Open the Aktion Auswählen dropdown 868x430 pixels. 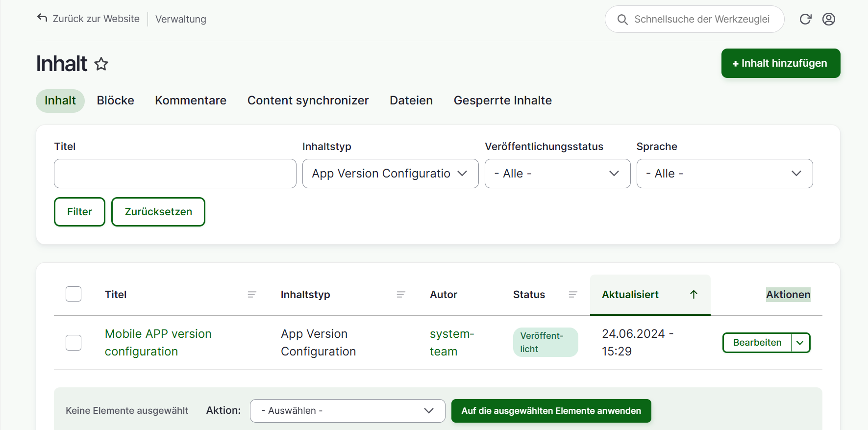point(347,411)
